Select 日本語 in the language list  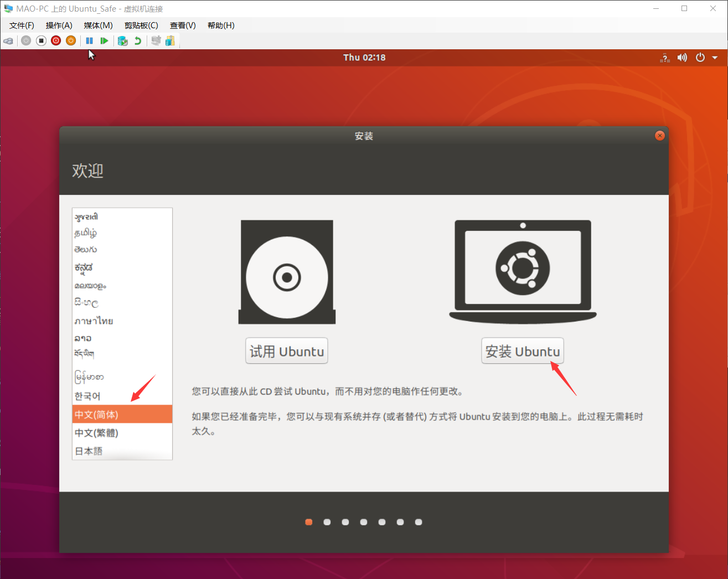122,451
